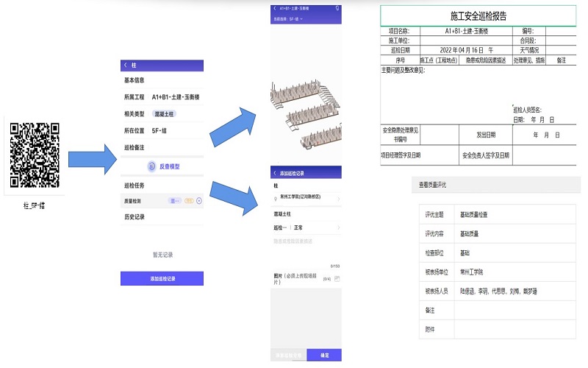Viewport: 588px width, 368px height.
Task: Click the 基本信息 heading
Action: tap(135, 80)
